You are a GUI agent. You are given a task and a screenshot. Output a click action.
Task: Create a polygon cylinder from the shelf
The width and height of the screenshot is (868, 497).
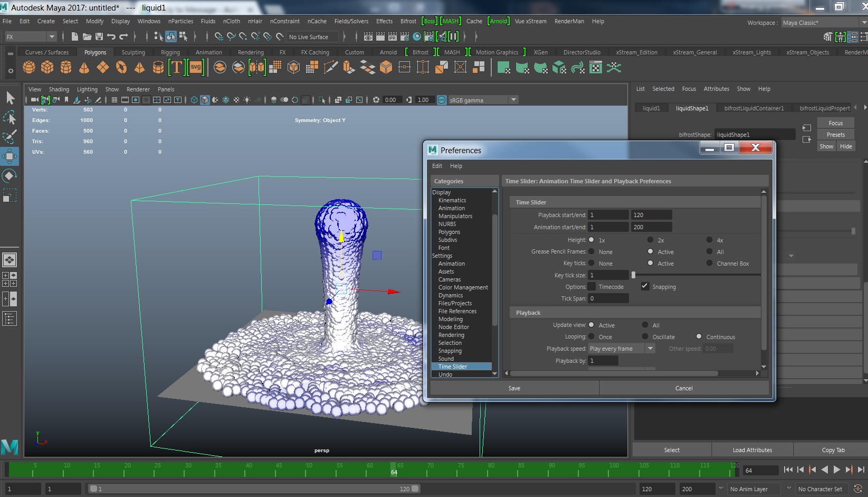pos(65,67)
